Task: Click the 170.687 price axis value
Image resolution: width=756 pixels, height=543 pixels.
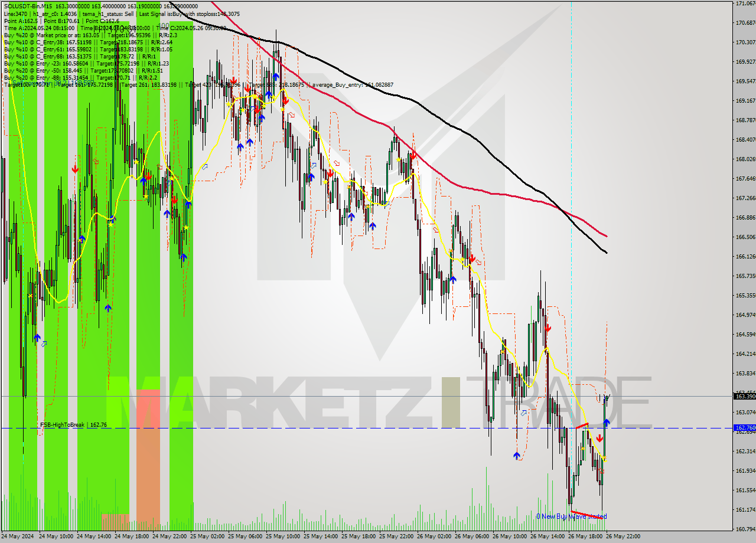Action: coord(746,23)
